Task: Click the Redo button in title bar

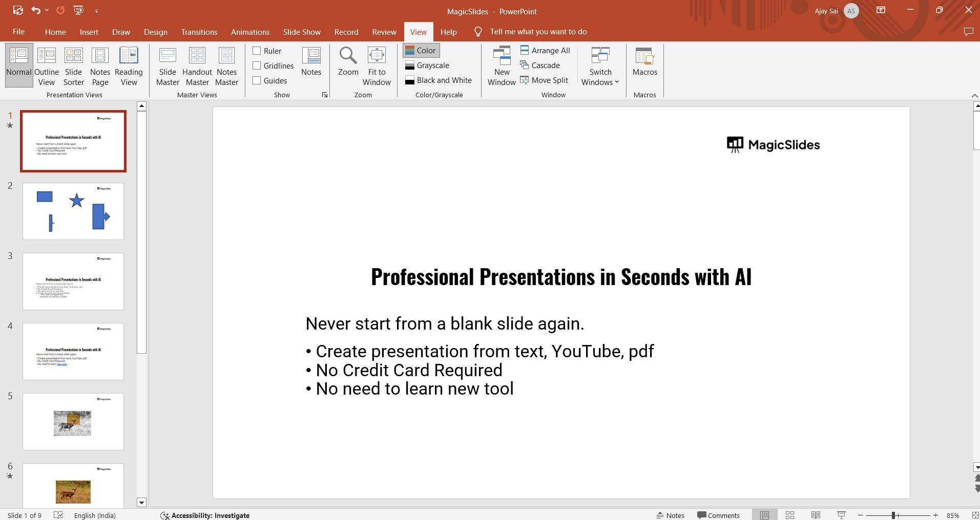Action: click(60, 10)
